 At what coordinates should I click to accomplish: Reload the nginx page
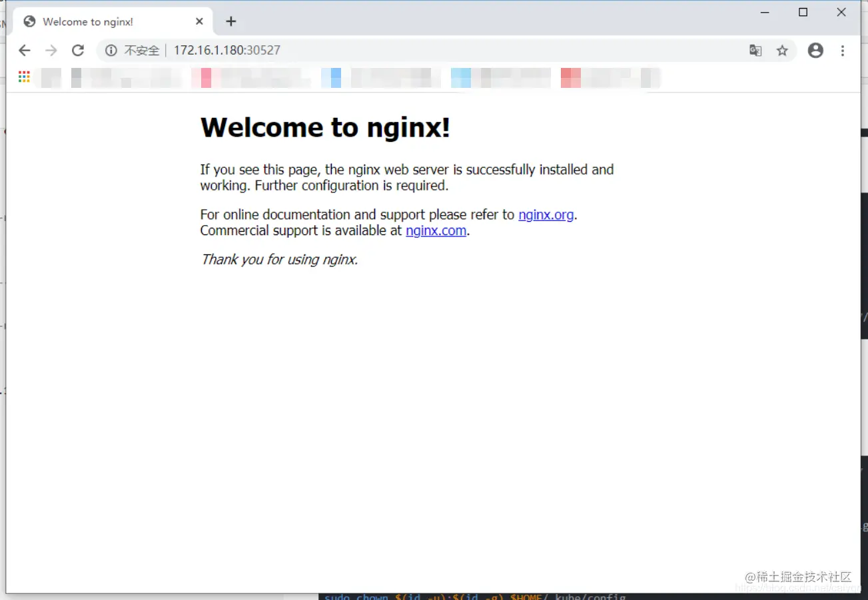(78, 51)
